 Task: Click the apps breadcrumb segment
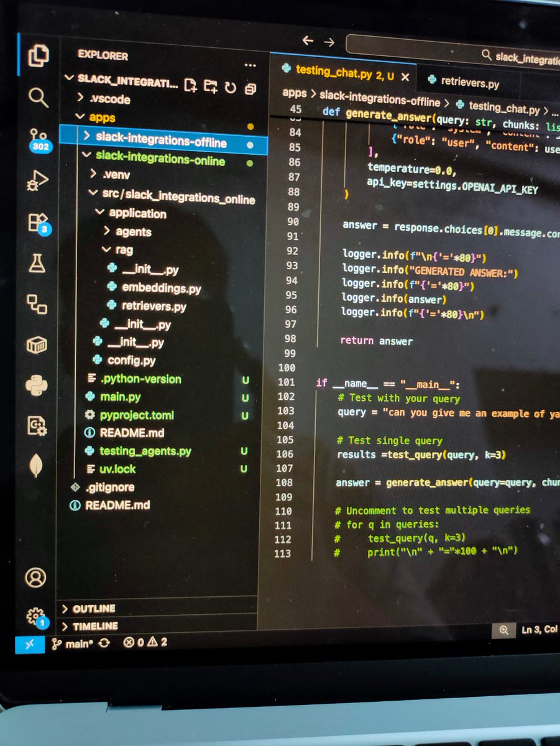pos(295,93)
